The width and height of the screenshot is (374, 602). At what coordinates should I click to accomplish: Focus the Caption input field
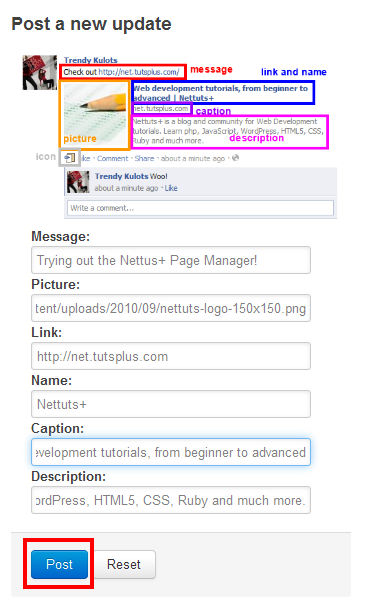click(x=171, y=452)
